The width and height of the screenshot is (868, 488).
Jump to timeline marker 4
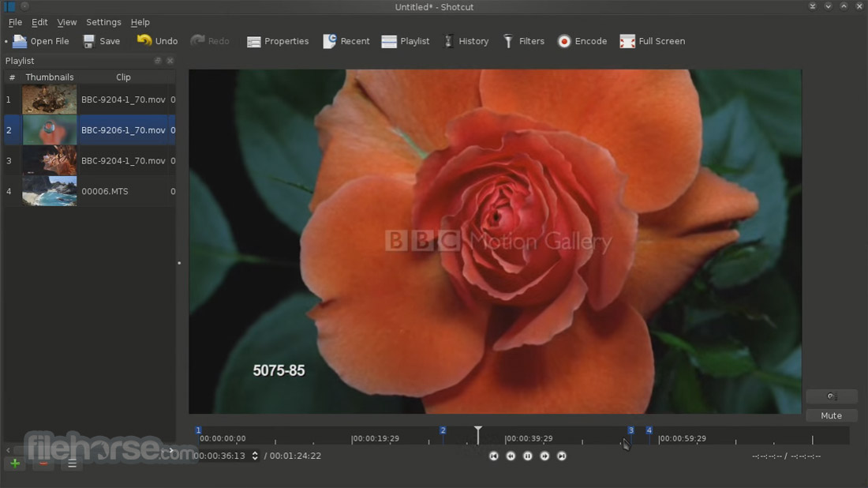(x=649, y=430)
